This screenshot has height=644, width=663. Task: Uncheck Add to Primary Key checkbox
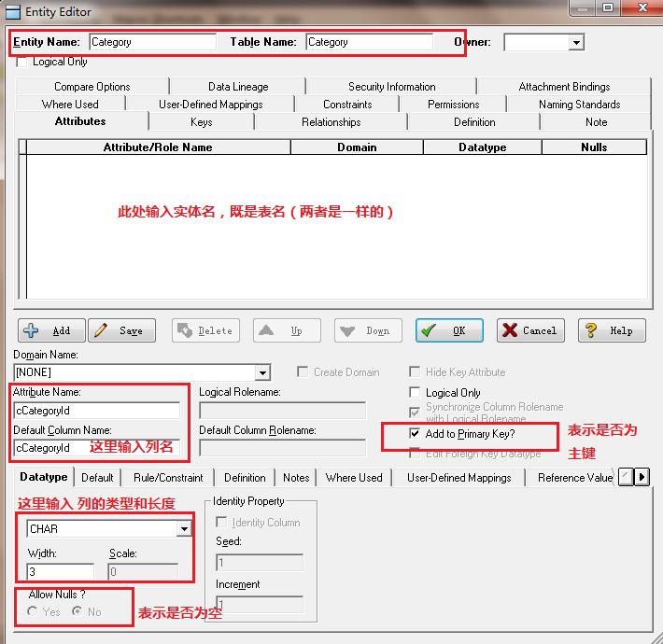[x=415, y=434]
